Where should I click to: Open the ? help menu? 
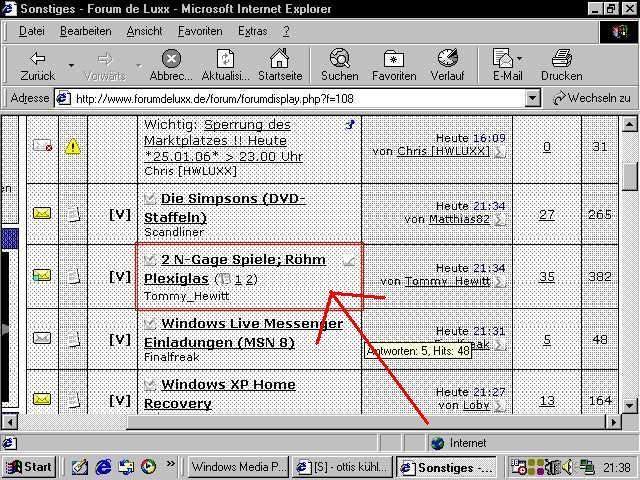click(x=286, y=31)
